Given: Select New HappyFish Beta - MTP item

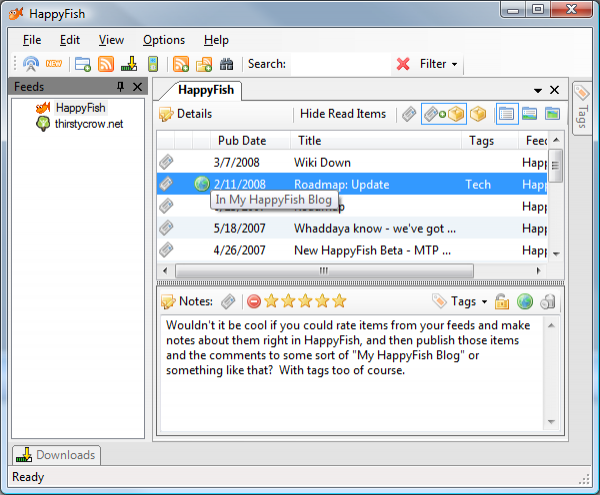Looking at the screenshot, I should pyautogui.click(x=352, y=250).
